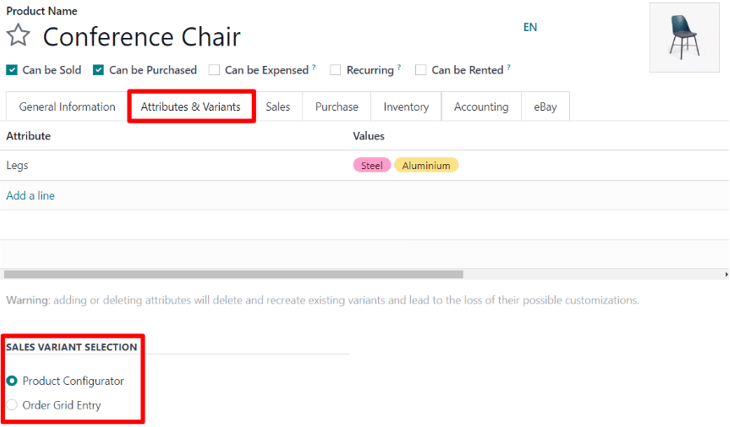Toggle the Can be Purchased checkbox
Screen dimensions: 730x427
click(99, 70)
